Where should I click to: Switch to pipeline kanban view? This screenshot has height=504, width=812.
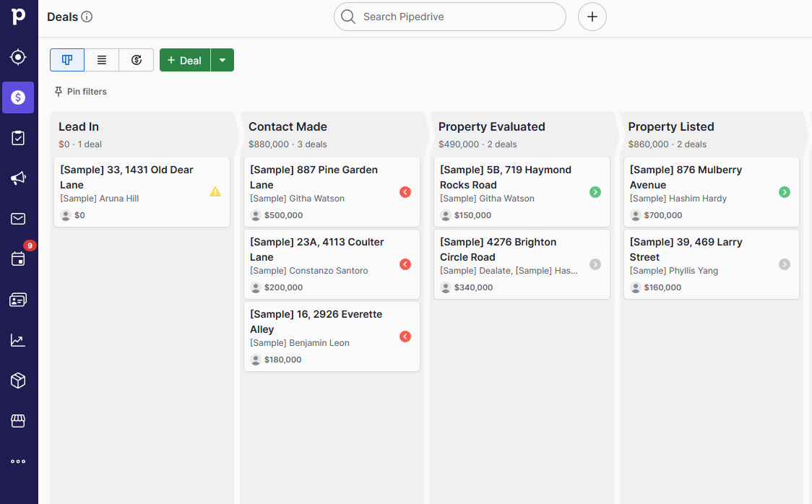(x=67, y=60)
